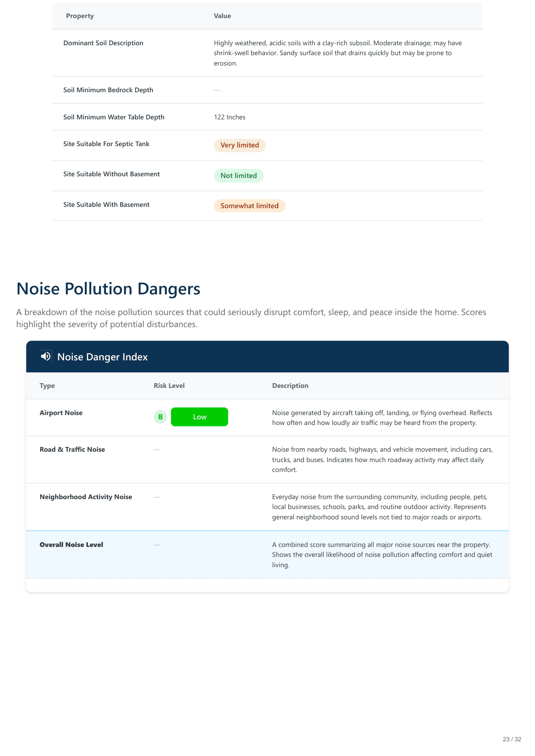The width and height of the screenshot is (535, 756).
Task: Click the Overall Noise Level row label
Action: 72,545
